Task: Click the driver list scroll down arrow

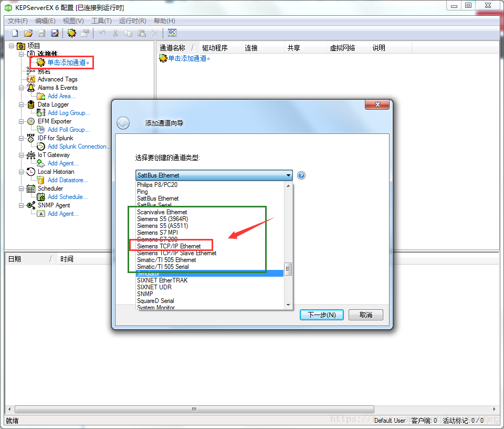Action: click(288, 305)
